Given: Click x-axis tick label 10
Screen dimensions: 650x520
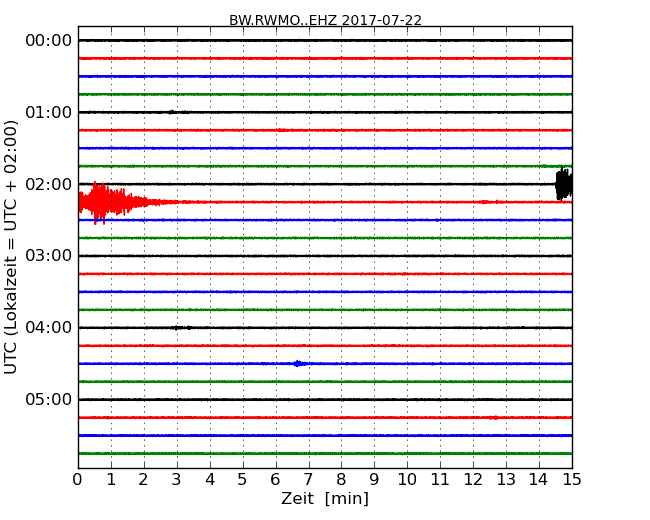Looking at the screenshot, I should pos(407,480).
